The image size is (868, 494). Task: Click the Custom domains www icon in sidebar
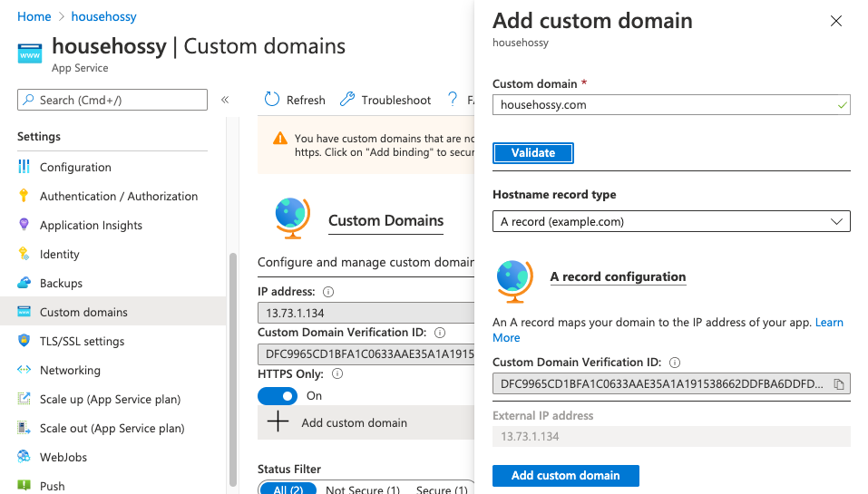[x=24, y=312]
